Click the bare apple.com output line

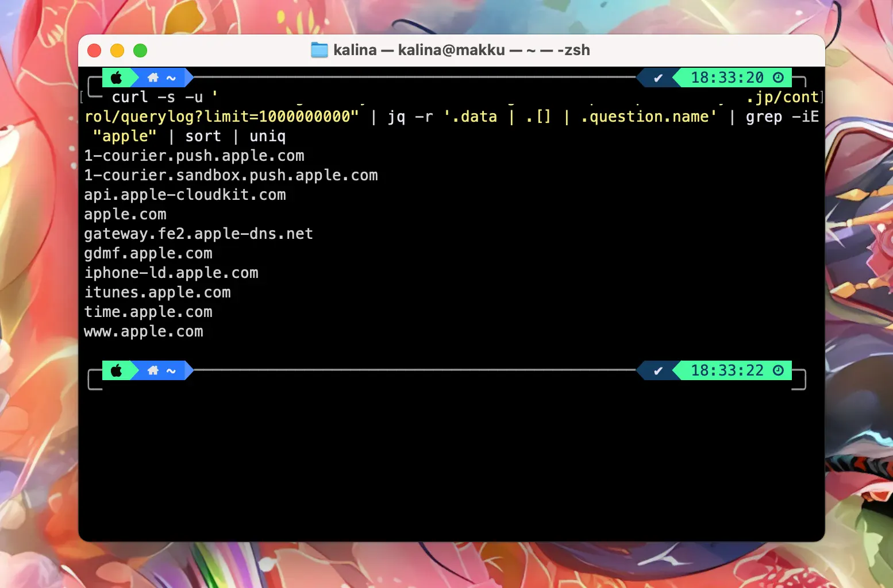125,214
